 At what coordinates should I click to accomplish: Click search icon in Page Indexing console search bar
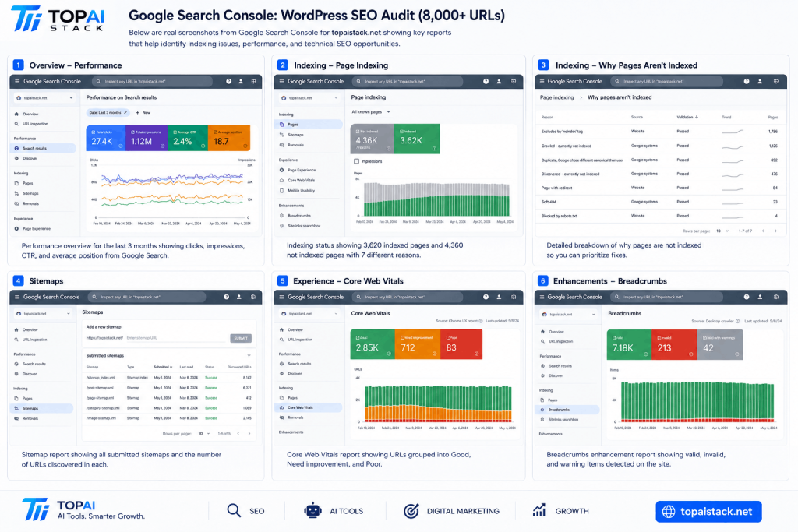tap(358, 81)
